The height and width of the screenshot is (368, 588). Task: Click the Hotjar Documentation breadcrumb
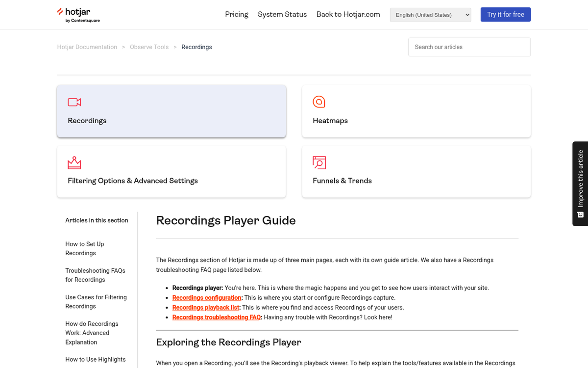tap(87, 47)
